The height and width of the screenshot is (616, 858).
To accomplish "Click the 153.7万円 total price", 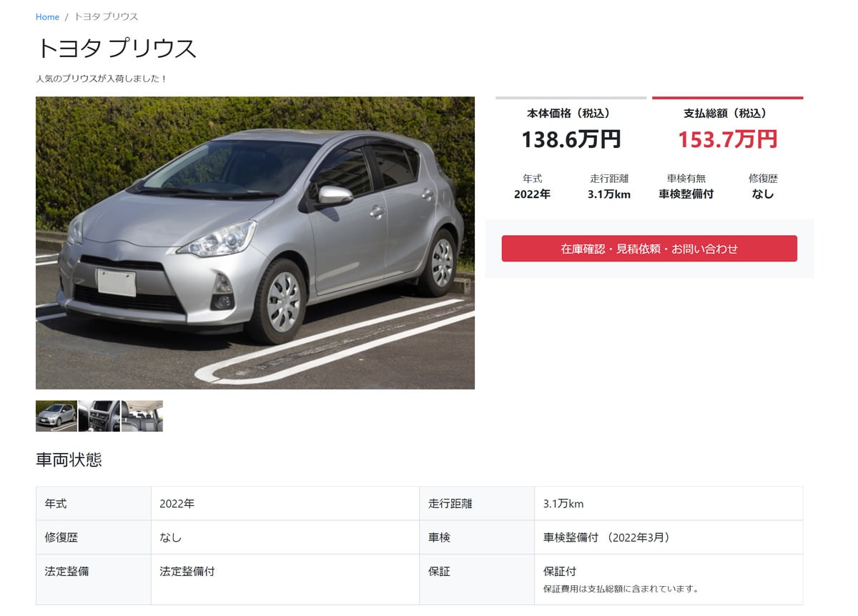I will [x=727, y=139].
